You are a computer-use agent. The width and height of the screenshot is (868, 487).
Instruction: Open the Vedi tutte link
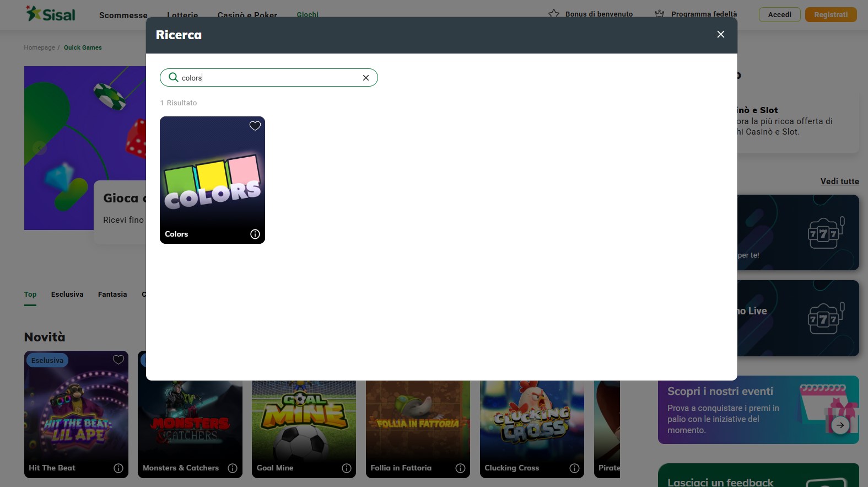tap(839, 181)
